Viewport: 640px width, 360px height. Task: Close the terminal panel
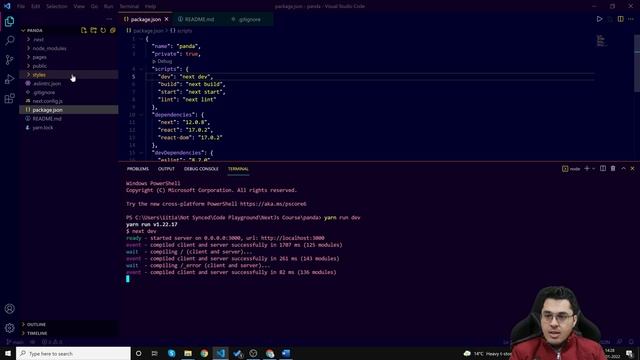tap(633, 168)
